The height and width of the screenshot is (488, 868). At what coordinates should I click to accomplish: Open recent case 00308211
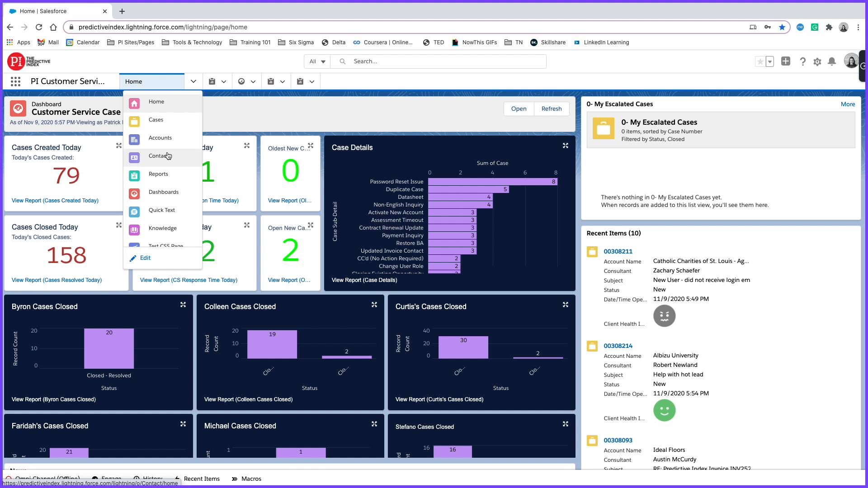click(618, 252)
